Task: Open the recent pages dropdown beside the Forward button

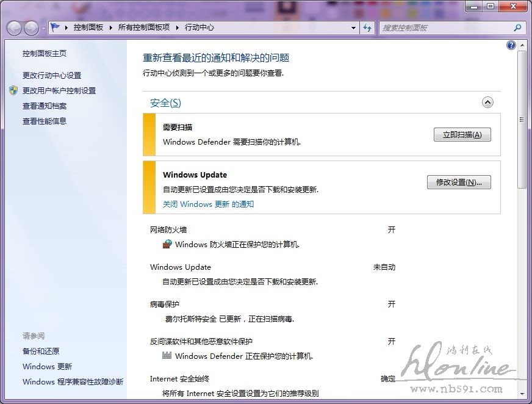Action: pyautogui.click(x=43, y=29)
